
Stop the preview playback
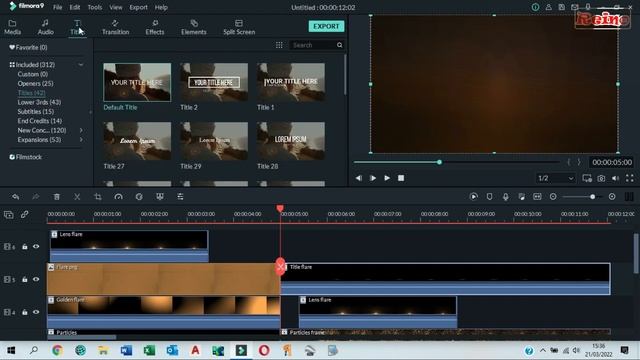(x=401, y=178)
